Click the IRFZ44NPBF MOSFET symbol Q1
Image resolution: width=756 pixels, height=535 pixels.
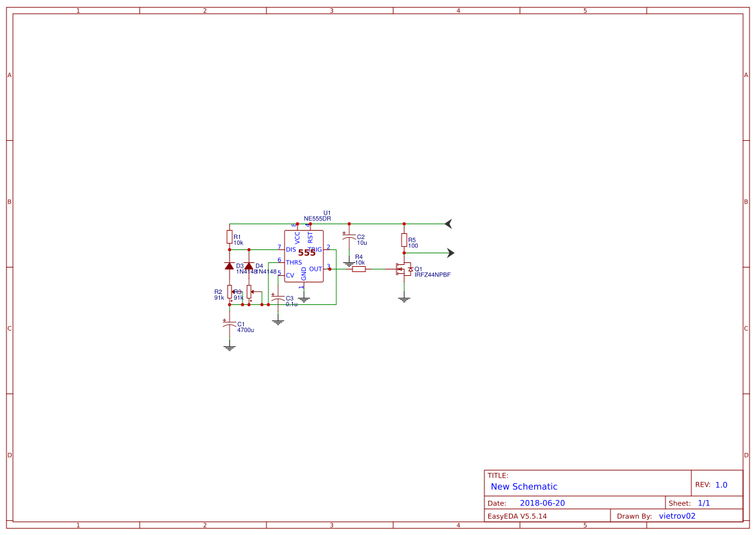(x=403, y=269)
